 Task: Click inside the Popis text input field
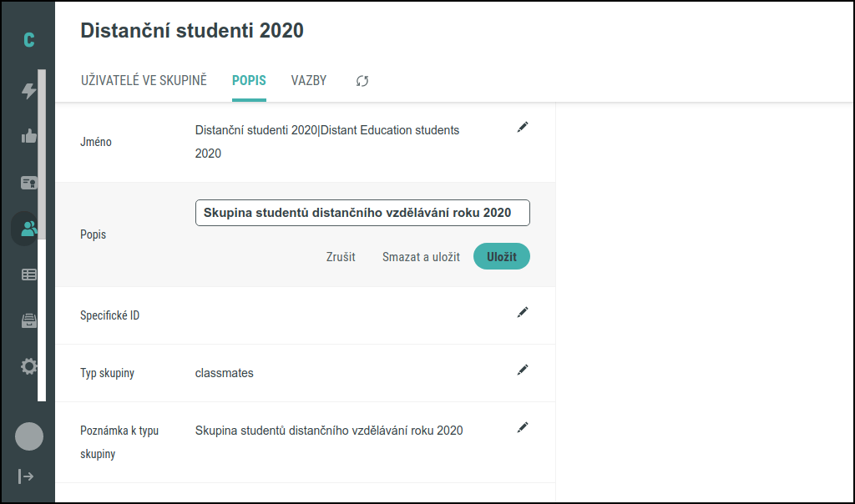(362, 213)
